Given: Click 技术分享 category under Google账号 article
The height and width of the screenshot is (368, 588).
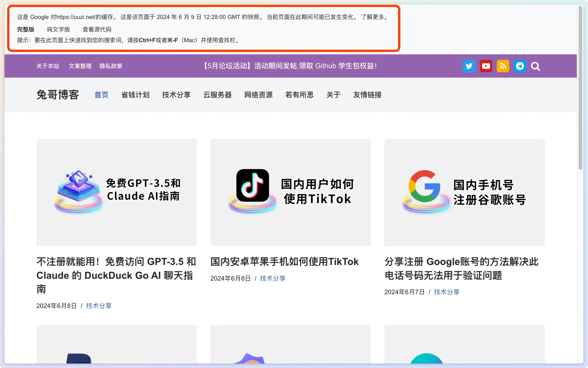Looking at the screenshot, I should pos(447,292).
